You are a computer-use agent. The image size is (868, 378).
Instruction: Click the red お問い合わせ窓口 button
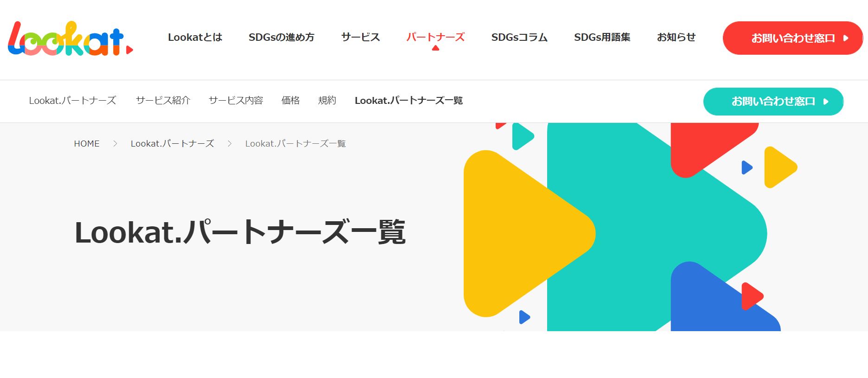tap(793, 38)
